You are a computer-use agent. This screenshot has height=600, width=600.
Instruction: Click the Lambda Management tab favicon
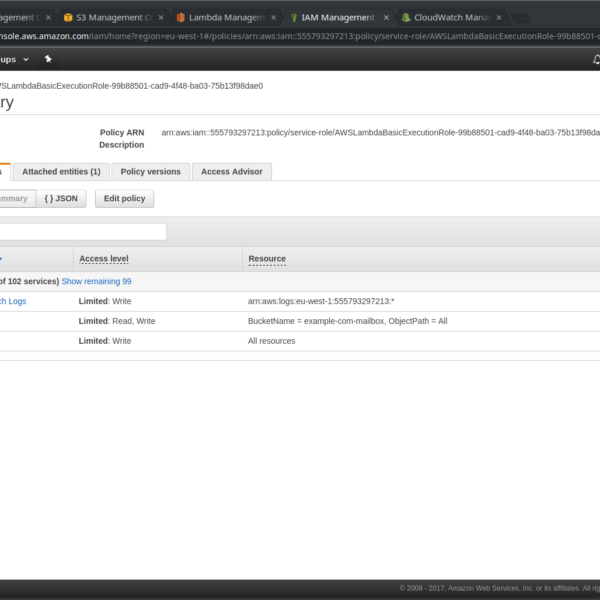[x=180, y=17]
